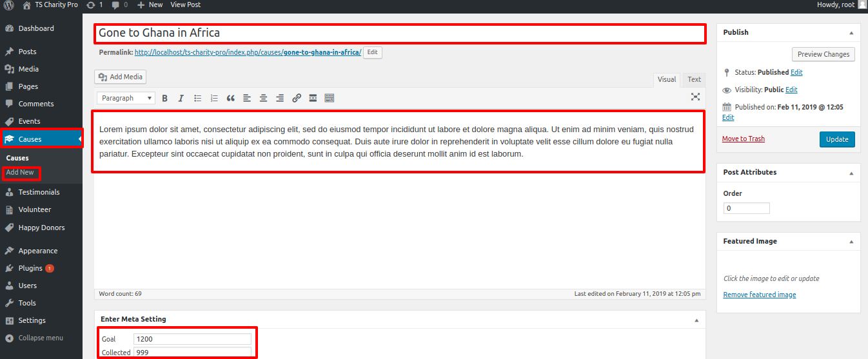The image size is (868, 359).
Task: Collapse the Enter Meta Setting panel
Action: pyautogui.click(x=696, y=320)
